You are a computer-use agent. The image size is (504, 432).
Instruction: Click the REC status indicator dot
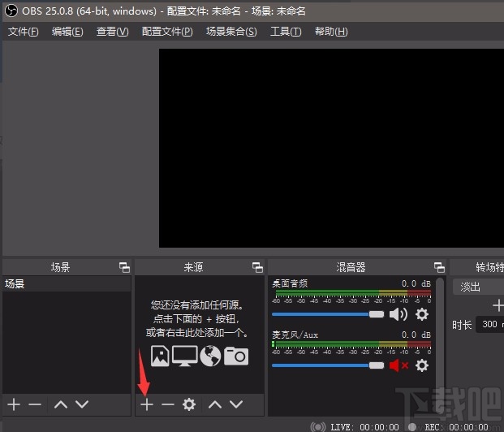pyautogui.click(x=411, y=427)
